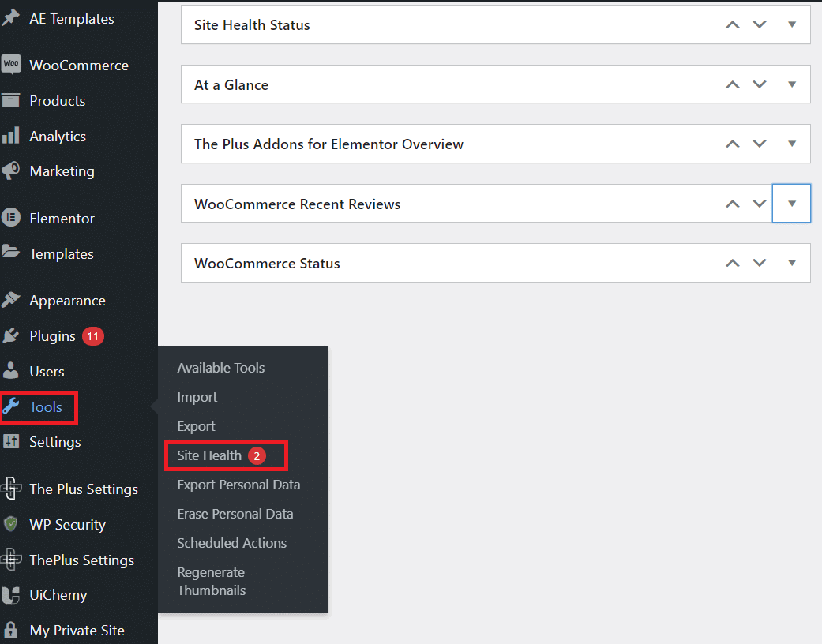This screenshot has height=644, width=822.
Task: Open Scheduled Actions from the submenu
Action: pos(231,543)
